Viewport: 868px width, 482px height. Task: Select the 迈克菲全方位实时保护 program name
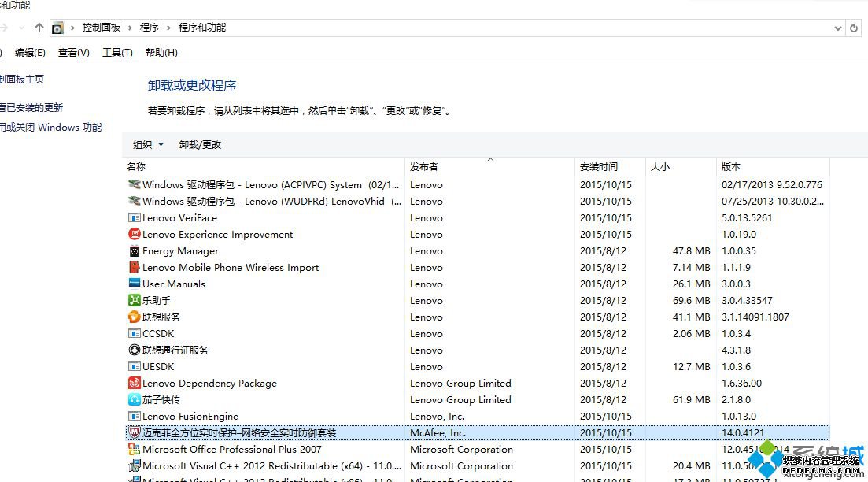point(239,432)
